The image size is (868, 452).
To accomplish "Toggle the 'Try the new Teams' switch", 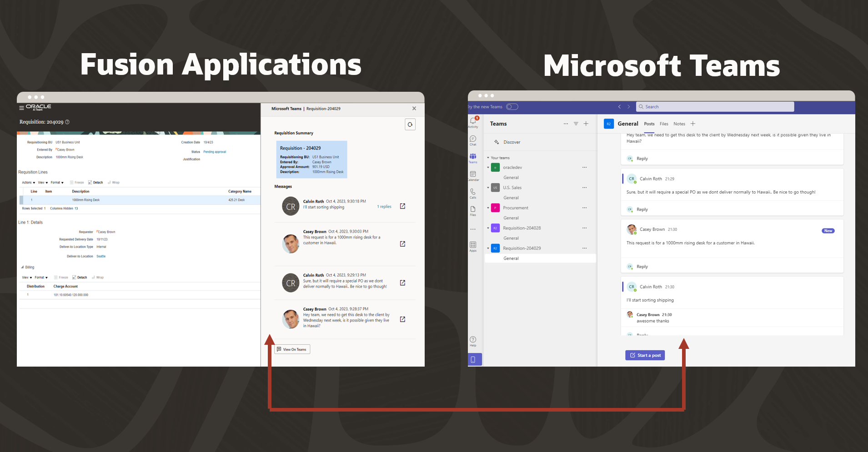I will tap(512, 107).
